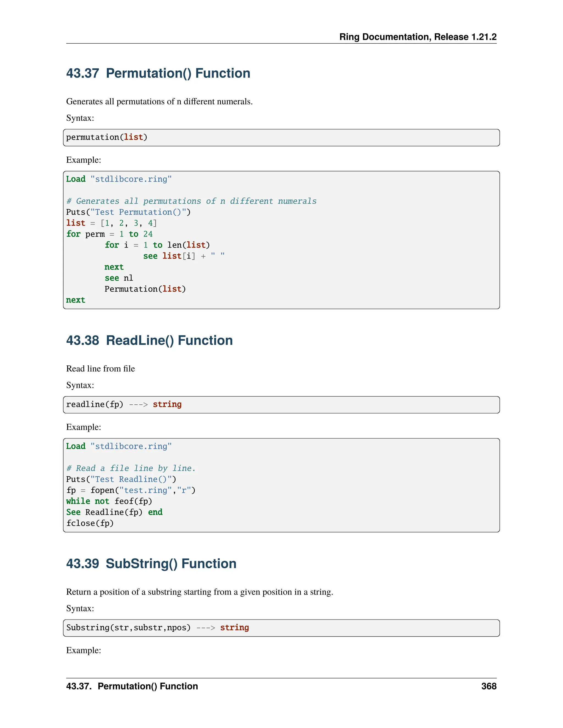
Task: Click the sentence 'Read line from file'
Action: point(100,369)
